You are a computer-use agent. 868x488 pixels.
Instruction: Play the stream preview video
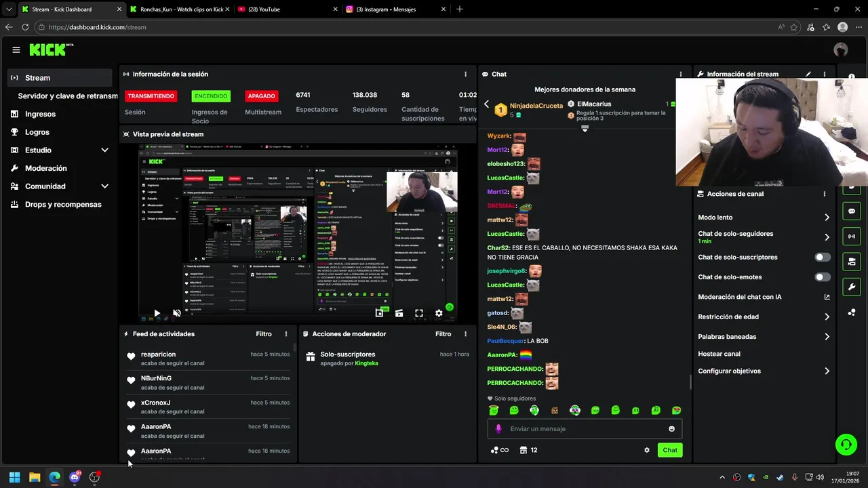tap(157, 313)
